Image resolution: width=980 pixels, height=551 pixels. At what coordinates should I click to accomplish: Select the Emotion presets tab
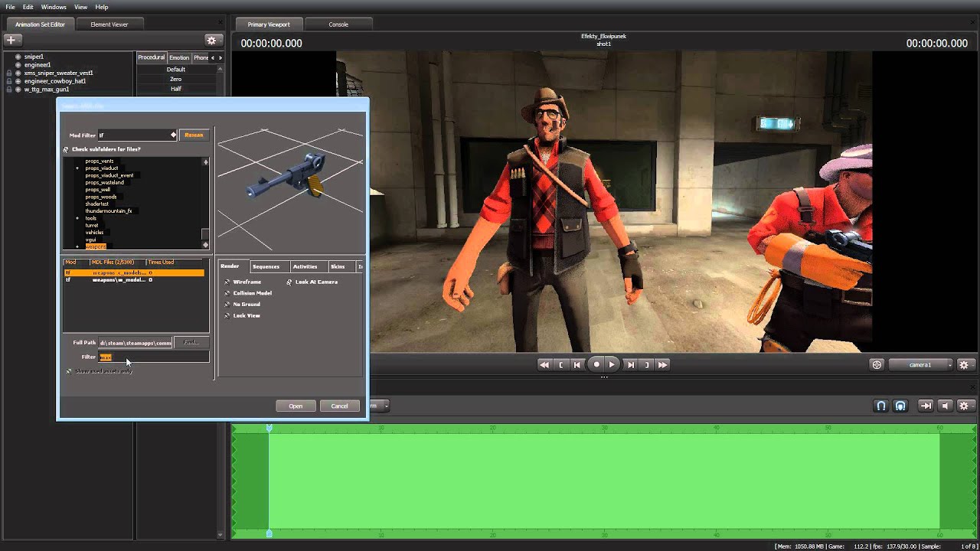coord(179,57)
